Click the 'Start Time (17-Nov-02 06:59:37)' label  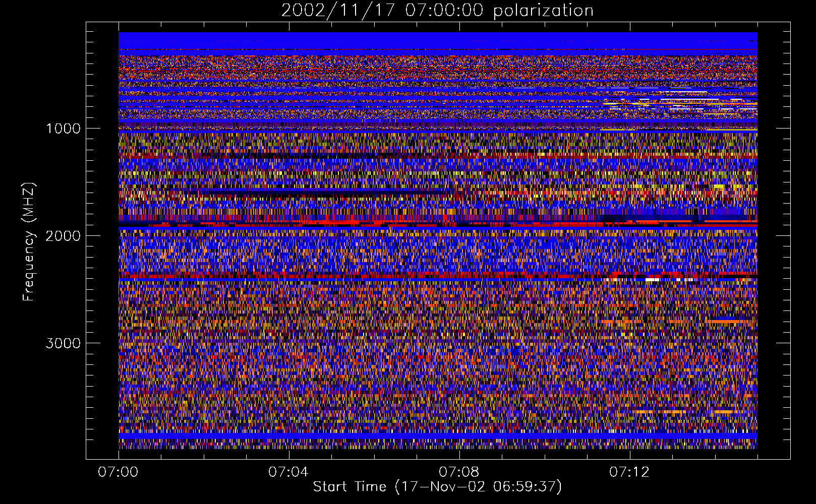pyautogui.click(x=437, y=487)
